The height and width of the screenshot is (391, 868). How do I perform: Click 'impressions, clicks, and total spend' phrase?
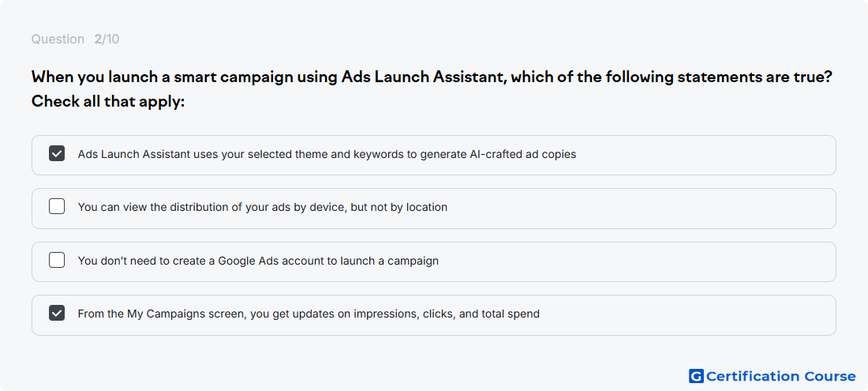450,314
